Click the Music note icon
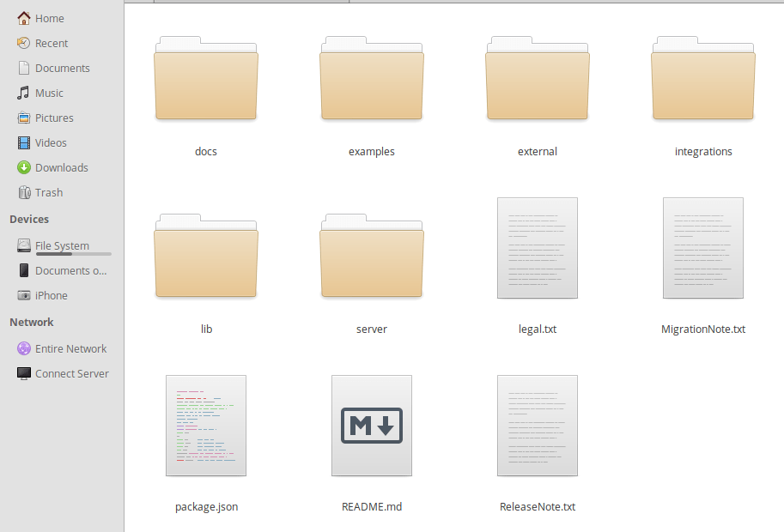 (x=23, y=93)
